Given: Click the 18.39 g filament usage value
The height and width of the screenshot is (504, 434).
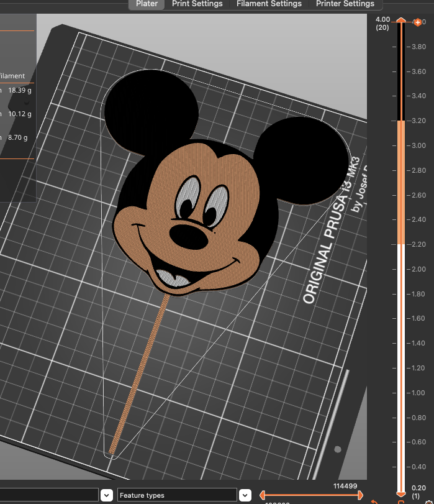Looking at the screenshot, I should tap(20, 90).
